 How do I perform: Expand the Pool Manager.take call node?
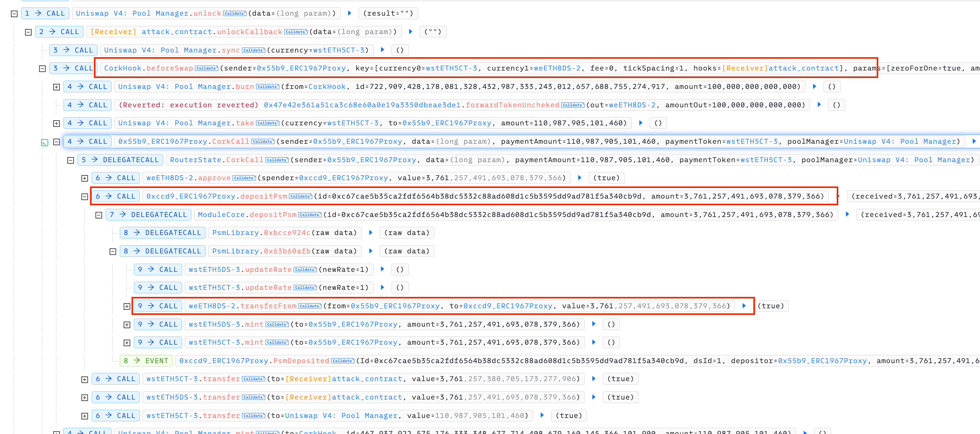pyautogui.click(x=56, y=123)
